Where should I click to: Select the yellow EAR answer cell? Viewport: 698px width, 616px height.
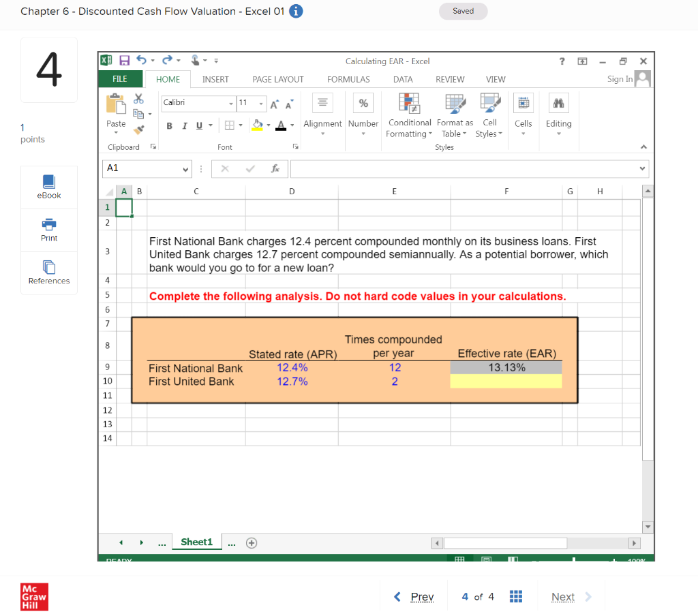[506, 381]
